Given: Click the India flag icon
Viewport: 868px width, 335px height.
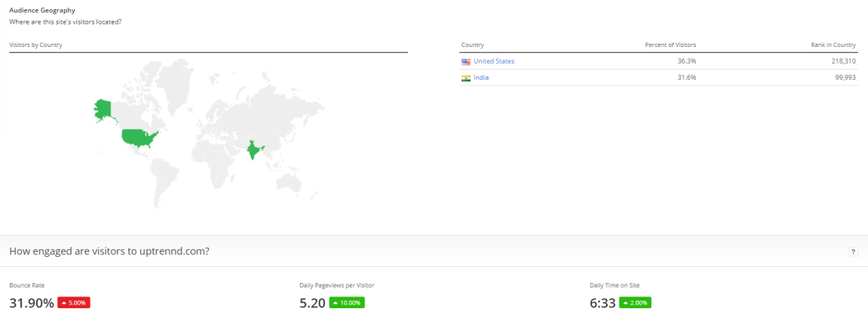Looking at the screenshot, I should click(x=466, y=78).
